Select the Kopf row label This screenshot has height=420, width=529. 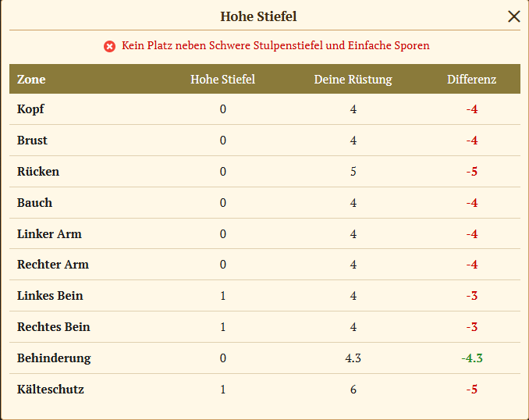coord(30,109)
